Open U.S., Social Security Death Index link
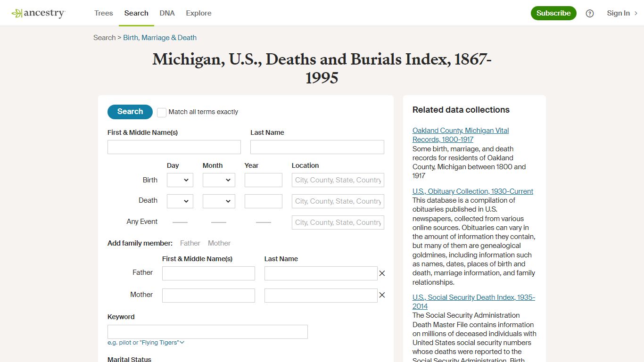Viewport: 644px width, 362px height. pyautogui.click(x=474, y=302)
